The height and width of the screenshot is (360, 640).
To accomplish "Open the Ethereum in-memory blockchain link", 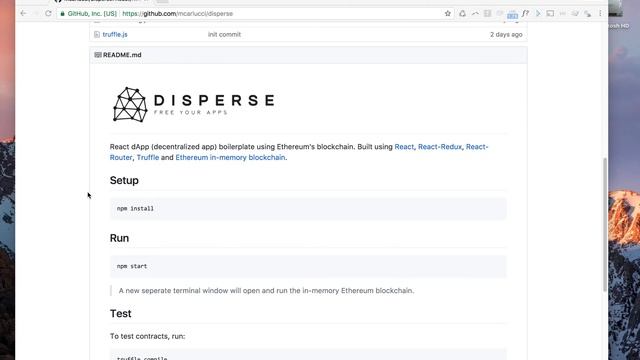I will tap(230, 157).
